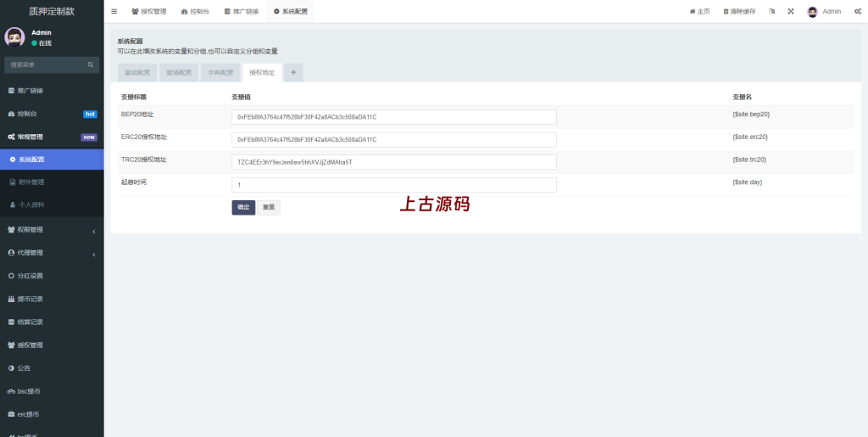Click the 起息时间 row label

(133, 182)
